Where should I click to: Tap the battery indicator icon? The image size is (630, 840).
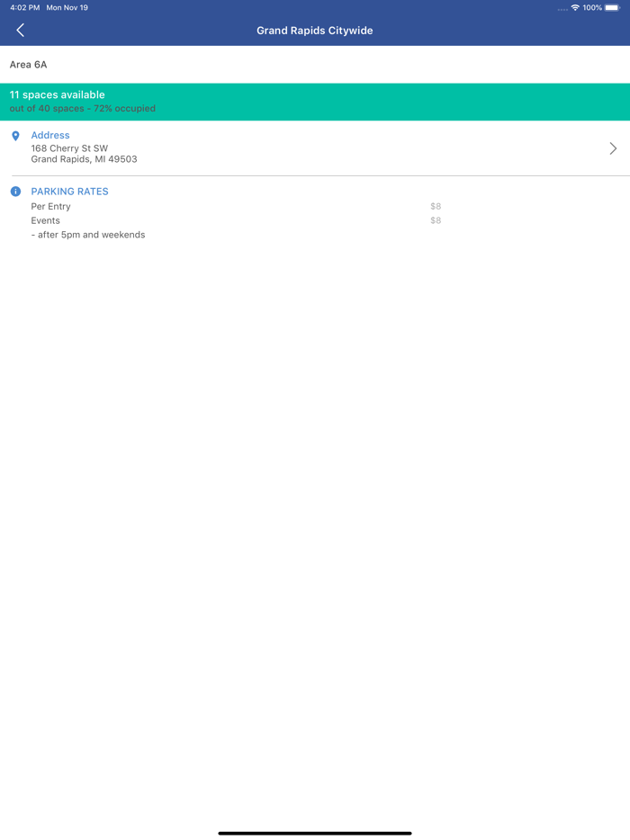click(612, 7)
